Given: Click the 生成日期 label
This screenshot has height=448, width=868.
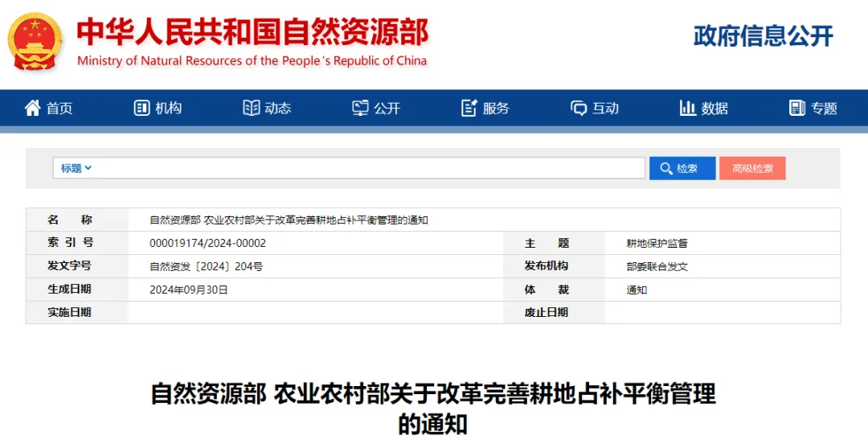Looking at the screenshot, I should click(69, 289).
